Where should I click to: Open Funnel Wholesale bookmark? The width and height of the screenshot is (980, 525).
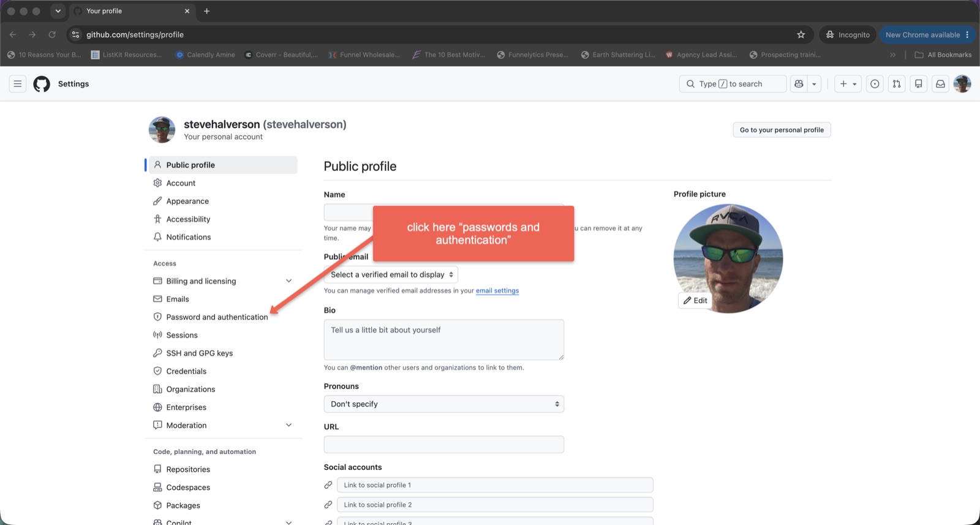point(364,55)
